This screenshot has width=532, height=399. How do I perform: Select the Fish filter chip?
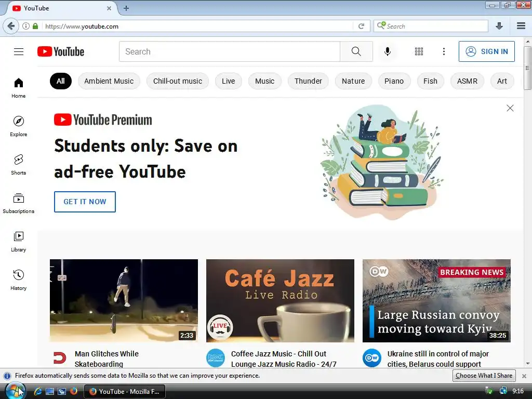point(430,81)
